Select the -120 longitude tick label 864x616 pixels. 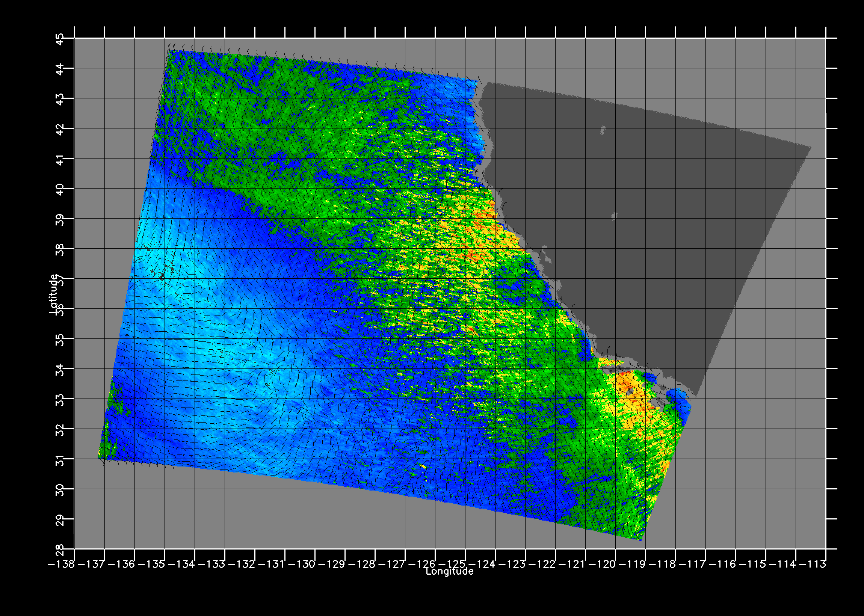tap(602, 564)
